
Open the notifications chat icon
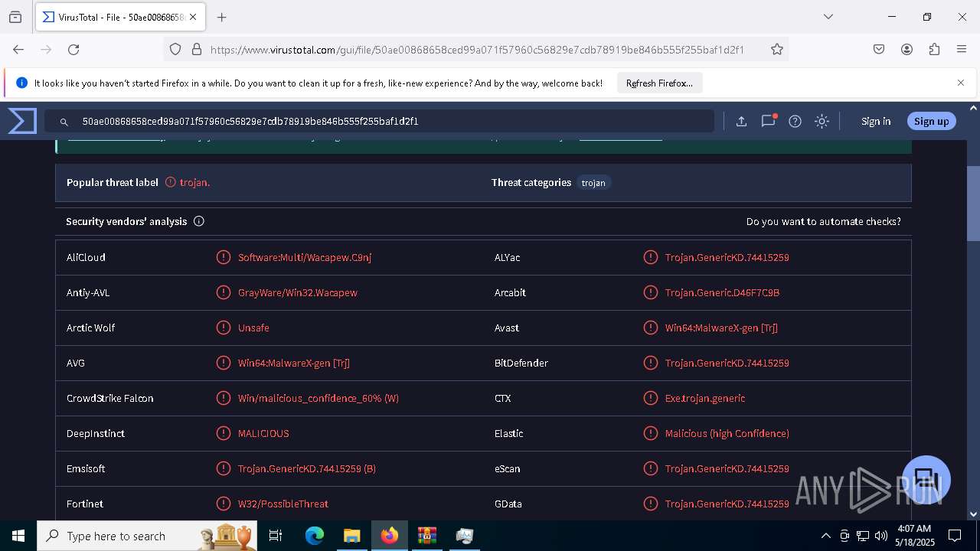[x=768, y=121]
